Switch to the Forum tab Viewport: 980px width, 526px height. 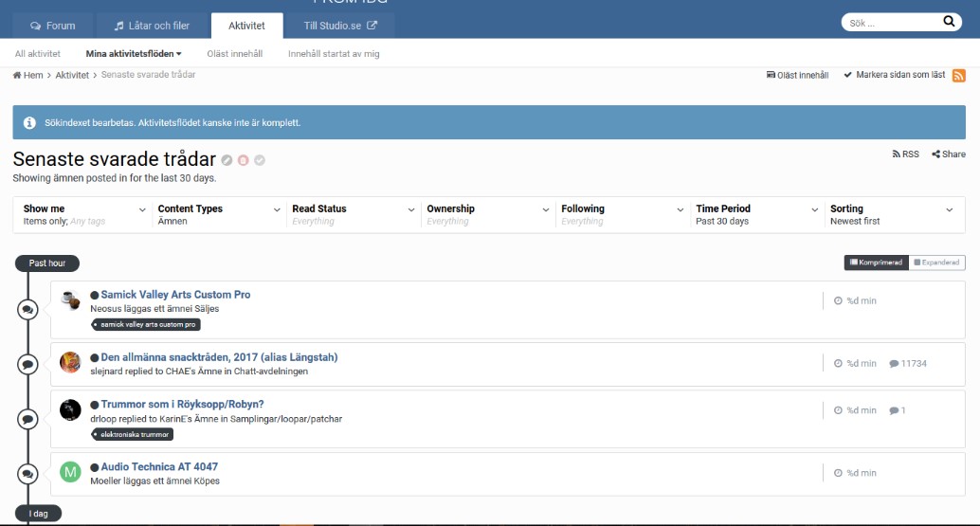(52, 26)
